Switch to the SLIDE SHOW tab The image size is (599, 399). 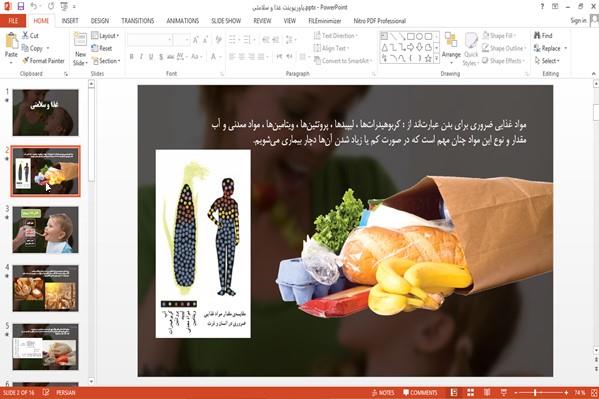(226, 21)
